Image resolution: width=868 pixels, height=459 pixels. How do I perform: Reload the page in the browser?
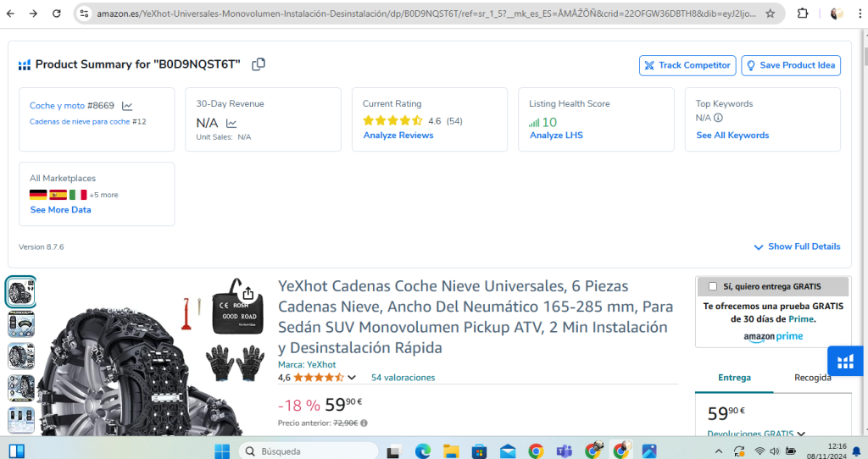56,14
